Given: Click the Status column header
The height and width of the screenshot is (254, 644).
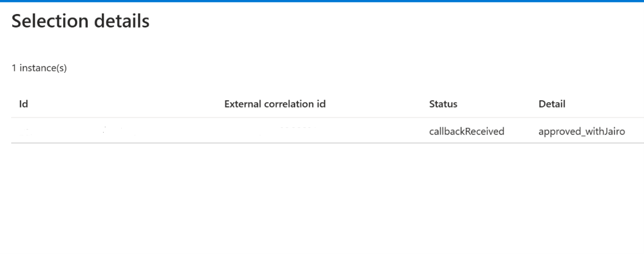Looking at the screenshot, I should click(x=443, y=104).
